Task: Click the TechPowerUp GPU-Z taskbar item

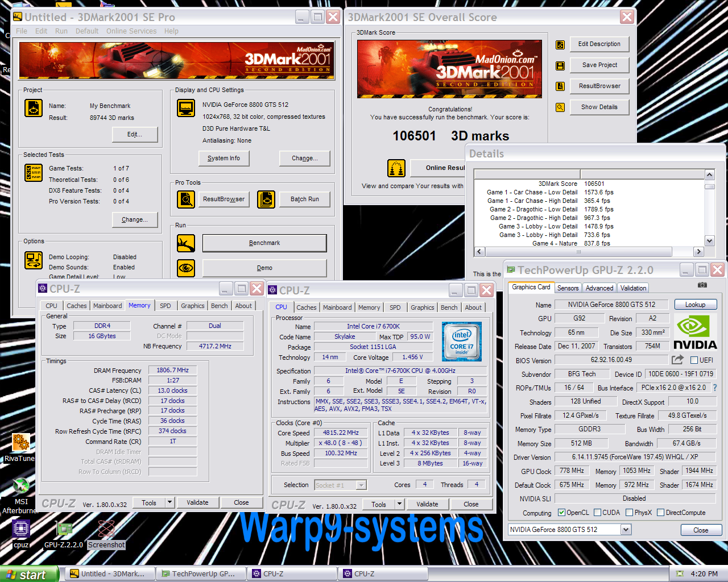Action: click(202, 574)
